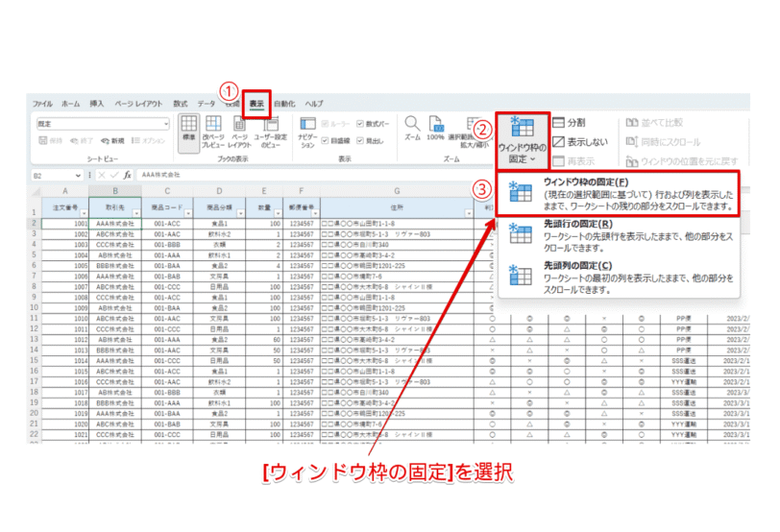Select the 表示 tab
780x532 pixels.
pyautogui.click(x=256, y=104)
